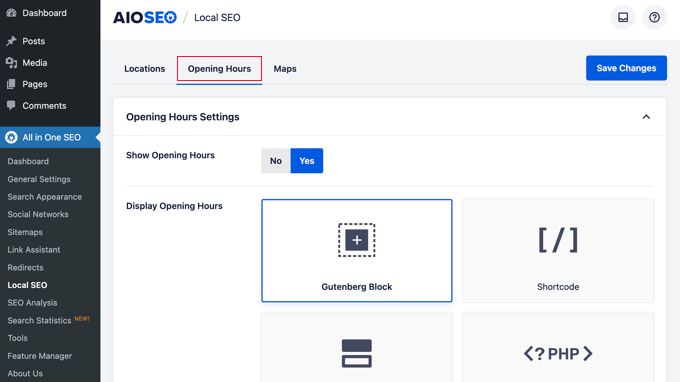Click the Comments bubble icon
680x382 pixels.
[x=11, y=105]
